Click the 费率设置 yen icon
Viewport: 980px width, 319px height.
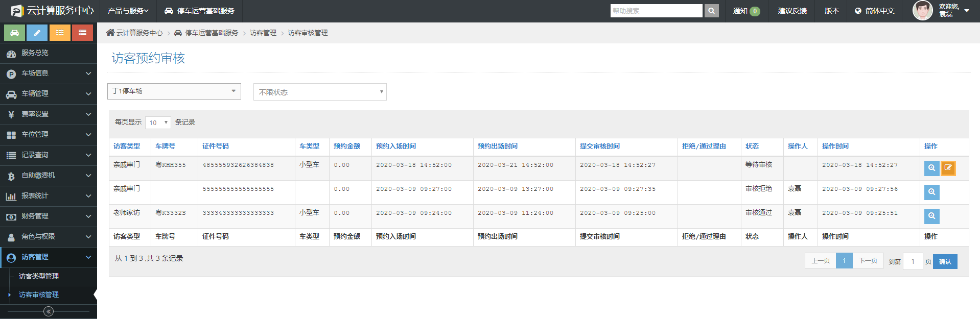pos(11,114)
